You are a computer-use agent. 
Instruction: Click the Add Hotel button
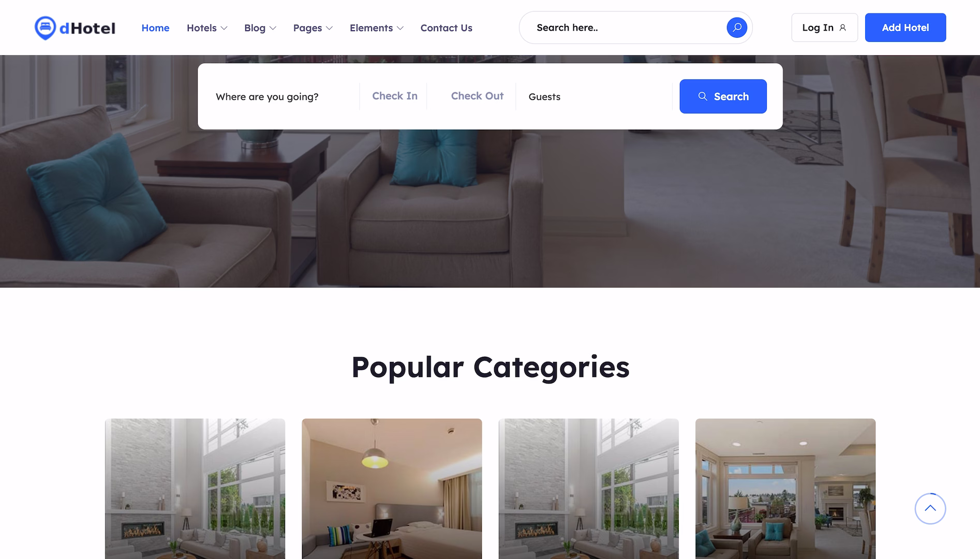905,27
